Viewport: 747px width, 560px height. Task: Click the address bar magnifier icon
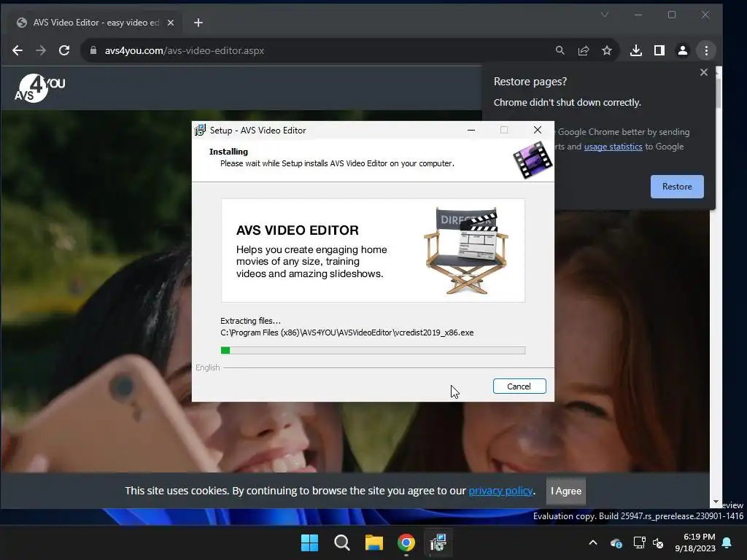point(560,50)
